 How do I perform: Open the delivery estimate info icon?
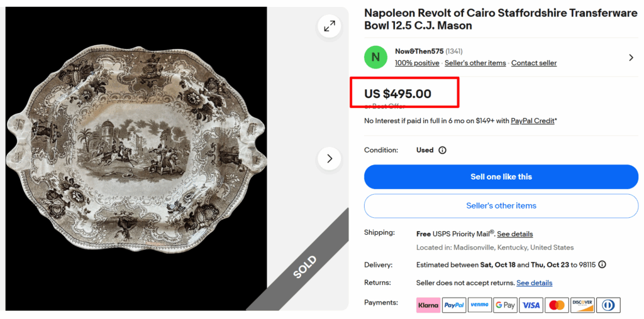click(602, 265)
